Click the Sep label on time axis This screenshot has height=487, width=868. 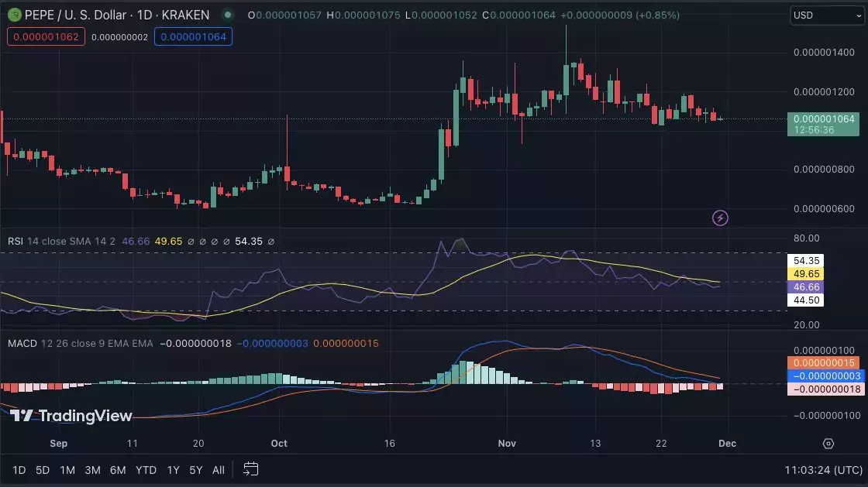pos(58,444)
